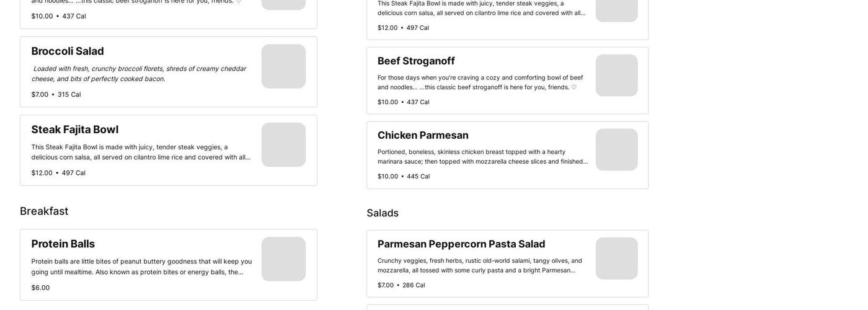Click thumbnail beside the Steak Fajita Bowl title

283,145
